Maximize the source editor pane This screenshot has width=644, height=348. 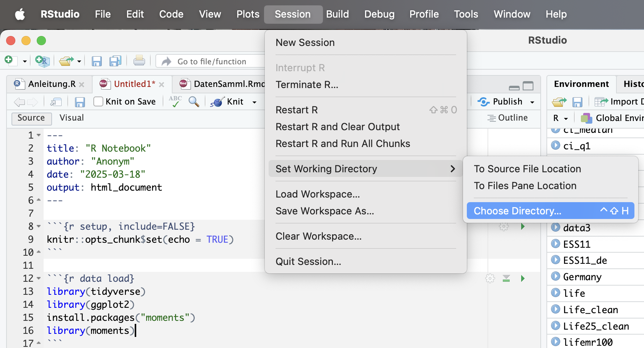528,86
